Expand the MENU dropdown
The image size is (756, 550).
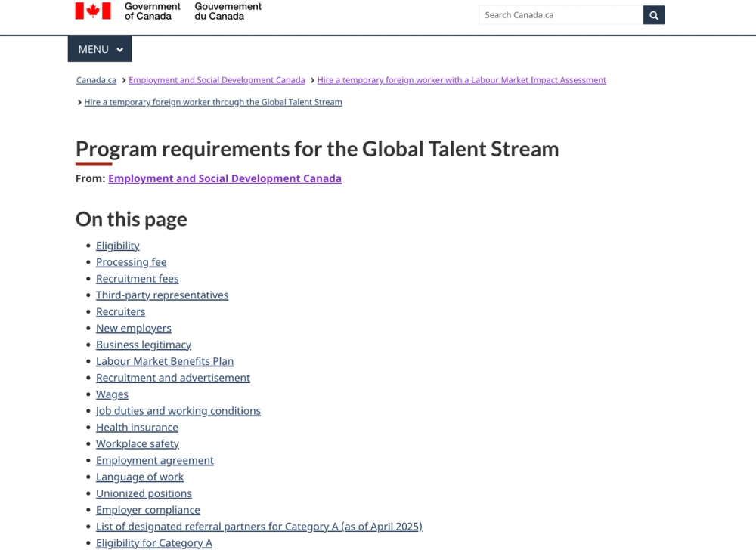(100, 49)
